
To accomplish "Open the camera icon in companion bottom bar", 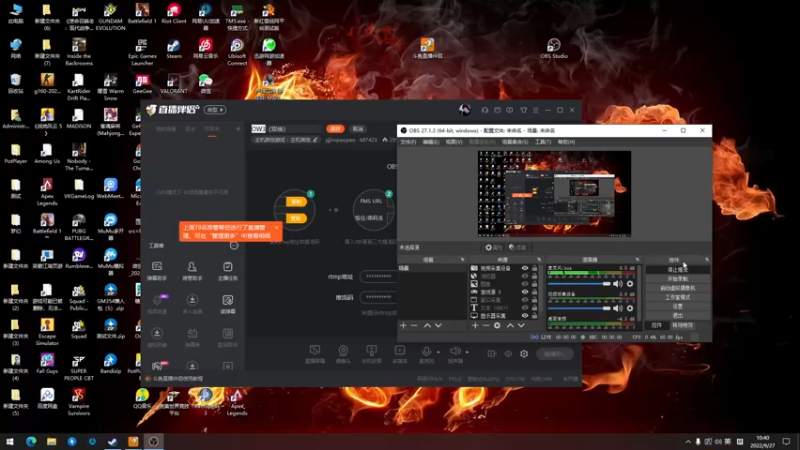I will (x=343, y=353).
